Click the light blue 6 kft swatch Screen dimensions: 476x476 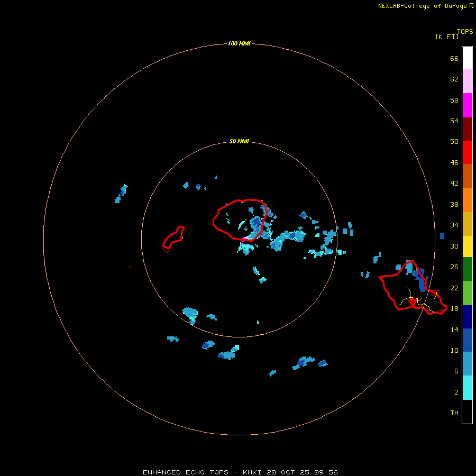467,364
